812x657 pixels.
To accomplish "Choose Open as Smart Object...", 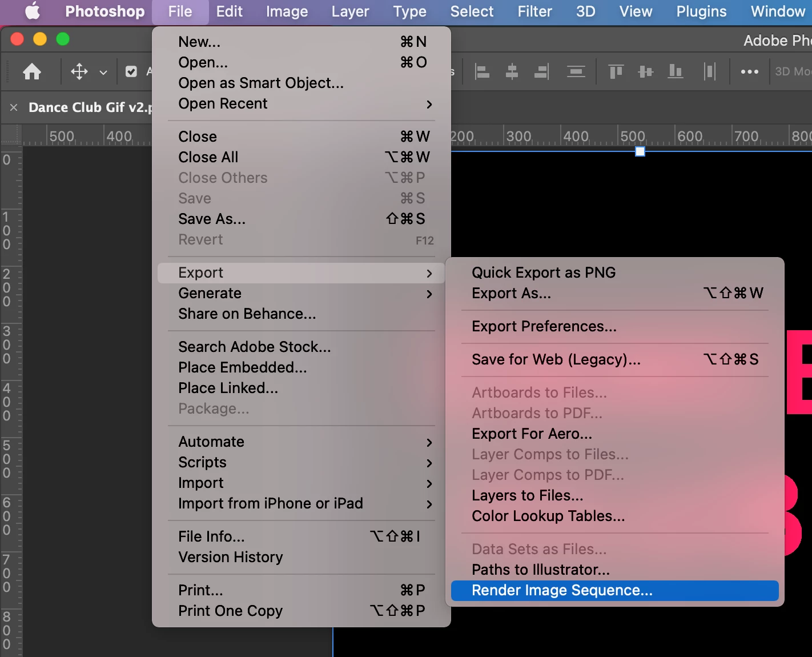I will 302,83.
